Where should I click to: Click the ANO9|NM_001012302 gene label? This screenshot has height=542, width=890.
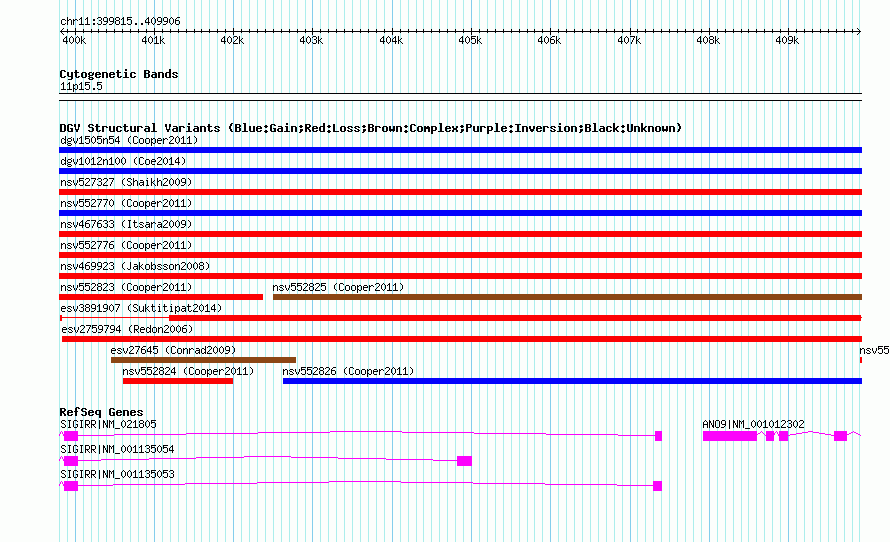pyautogui.click(x=753, y=425)
